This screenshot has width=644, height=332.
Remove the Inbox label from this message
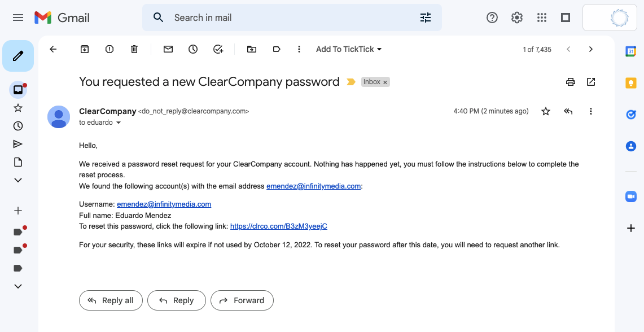(x=385, y=82)
